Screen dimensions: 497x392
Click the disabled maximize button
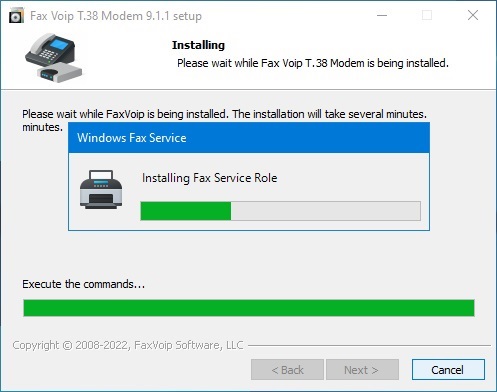pyautogui.click(x=427, y=15)
